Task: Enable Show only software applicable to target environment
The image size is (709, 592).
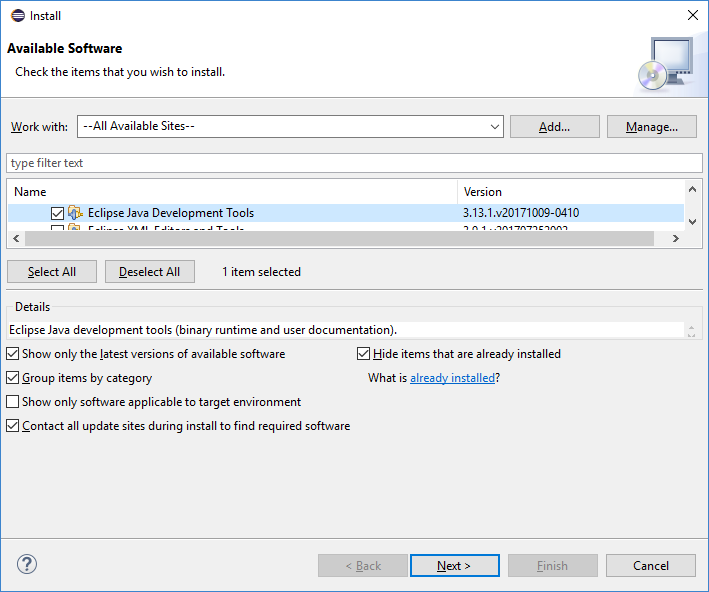Action: point(13,402)
